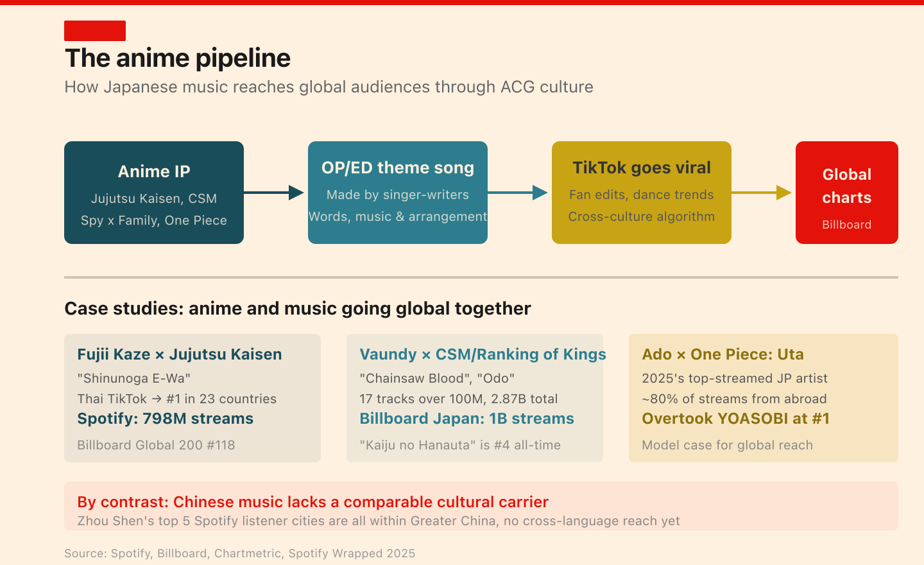Image resolution: width=924 pixels, height=565 pixels.
Task: Click the Source attribution line
Action: click(x=240, y=553)
